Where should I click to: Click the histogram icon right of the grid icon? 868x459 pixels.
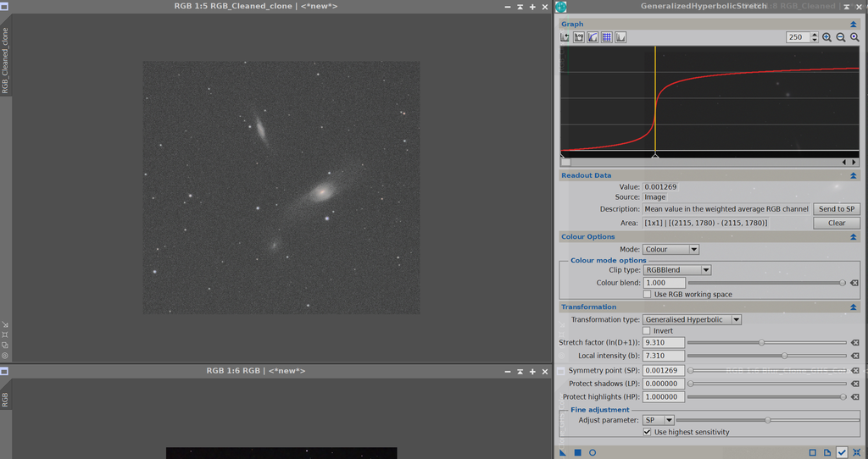[620, 37]
